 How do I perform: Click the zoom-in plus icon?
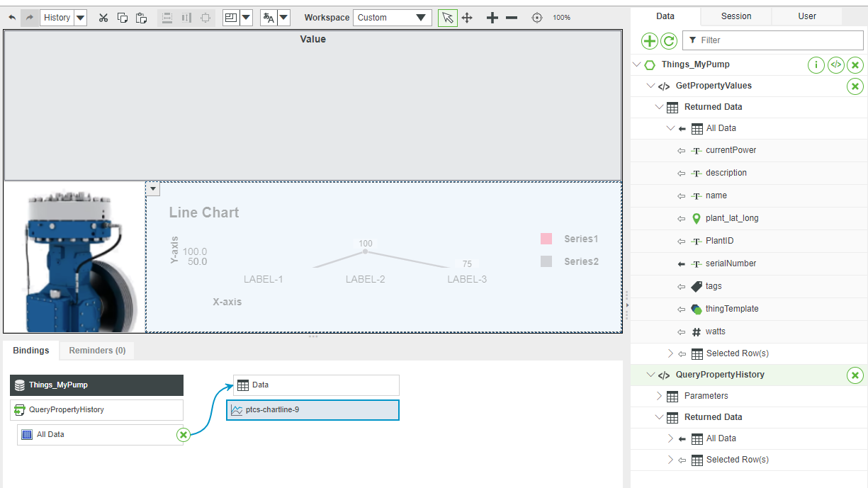492,17
